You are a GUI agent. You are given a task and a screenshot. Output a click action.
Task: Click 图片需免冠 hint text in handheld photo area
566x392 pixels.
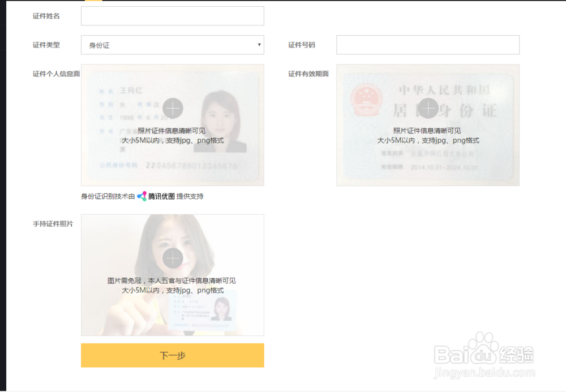(x=171, y=281)
